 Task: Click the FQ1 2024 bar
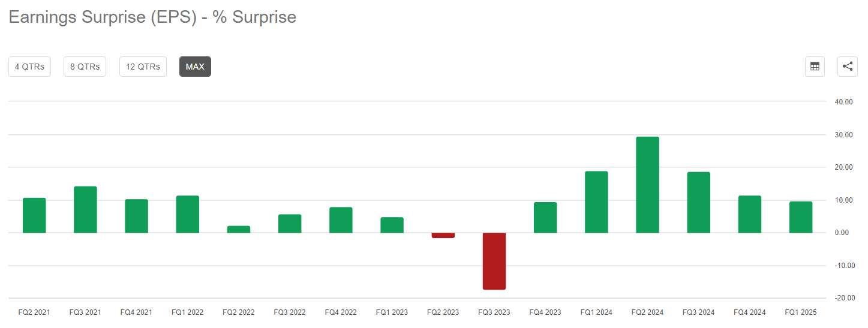tap(596, 202)
